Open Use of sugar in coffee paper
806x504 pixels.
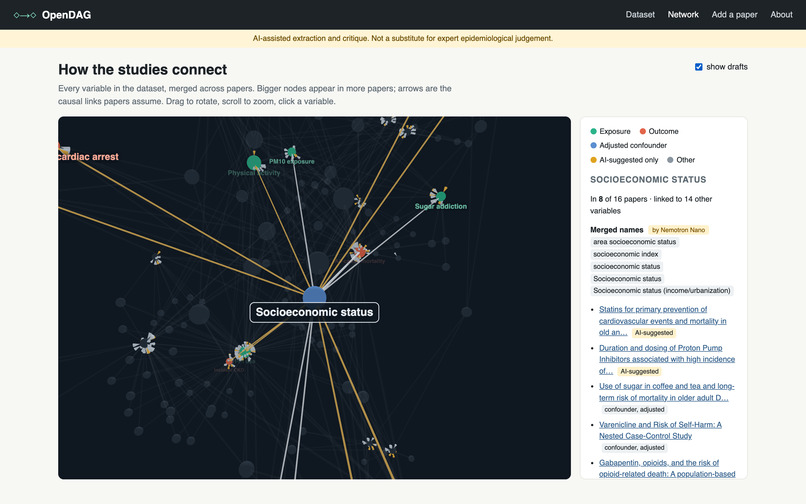(666, 392)
